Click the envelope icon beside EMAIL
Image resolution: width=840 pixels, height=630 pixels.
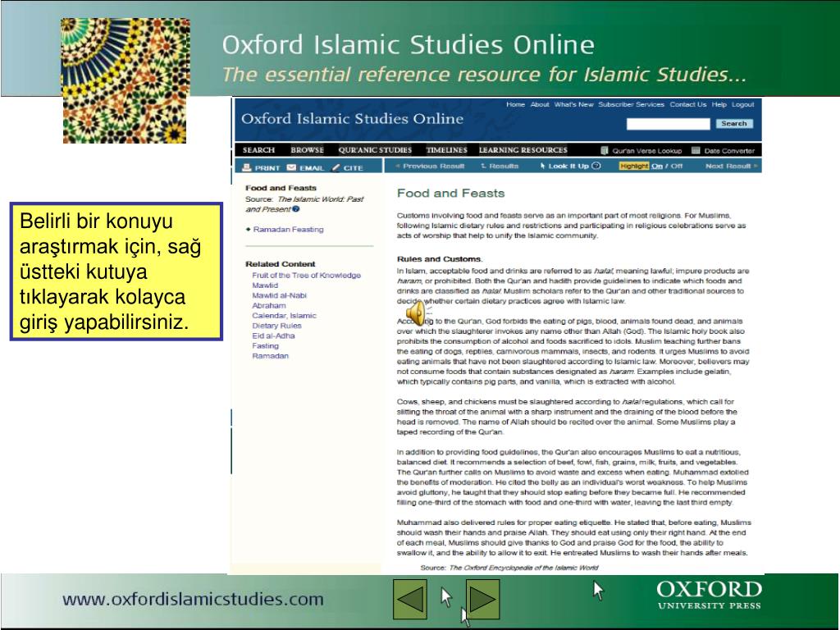[x=291, y=167]
